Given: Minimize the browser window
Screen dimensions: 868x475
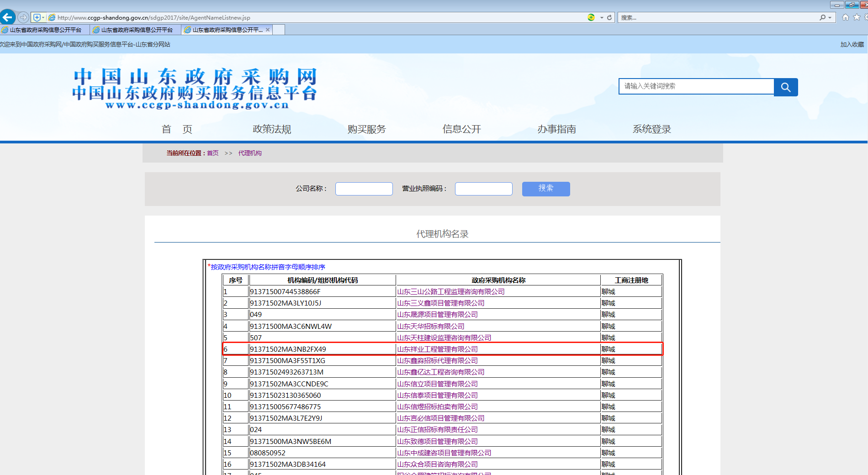Looking at the screenshot, I should click(837, 5).
